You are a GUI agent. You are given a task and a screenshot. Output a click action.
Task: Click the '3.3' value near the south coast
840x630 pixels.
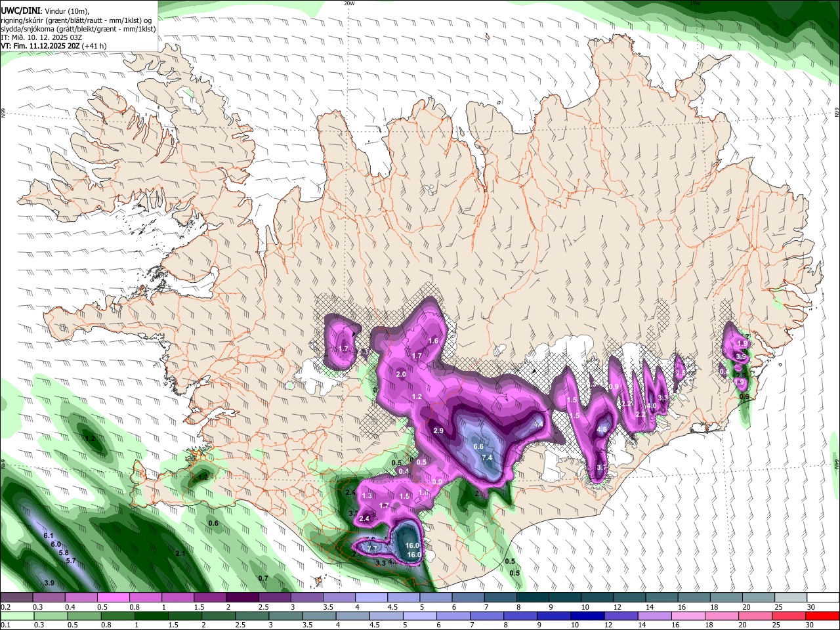click(381, 563)
